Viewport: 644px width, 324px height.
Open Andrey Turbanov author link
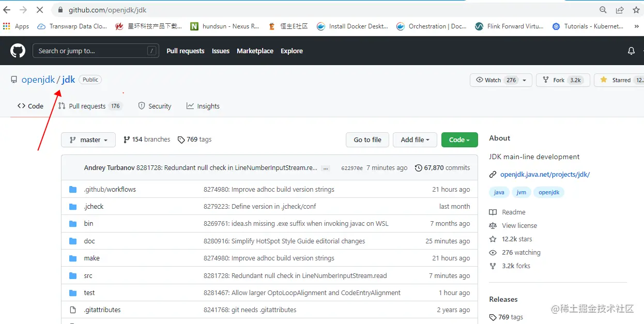tap(109, 168)
